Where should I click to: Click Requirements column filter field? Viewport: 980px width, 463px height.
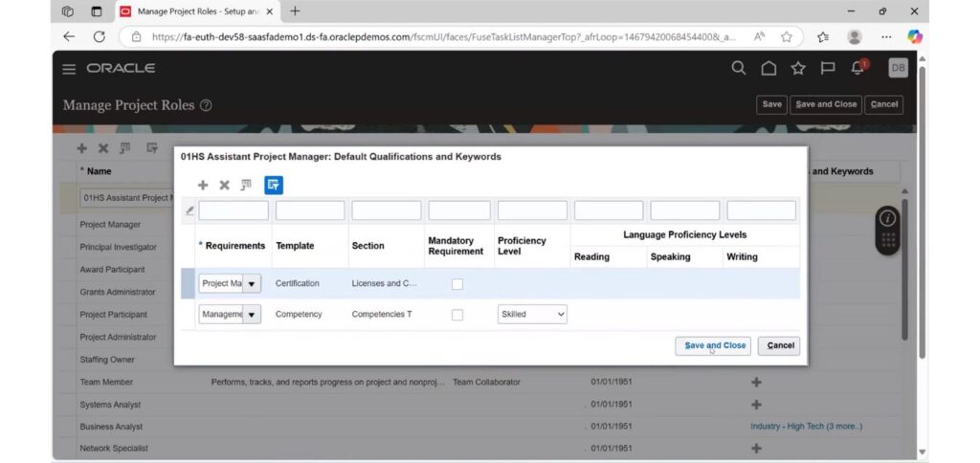pos(234,210)
